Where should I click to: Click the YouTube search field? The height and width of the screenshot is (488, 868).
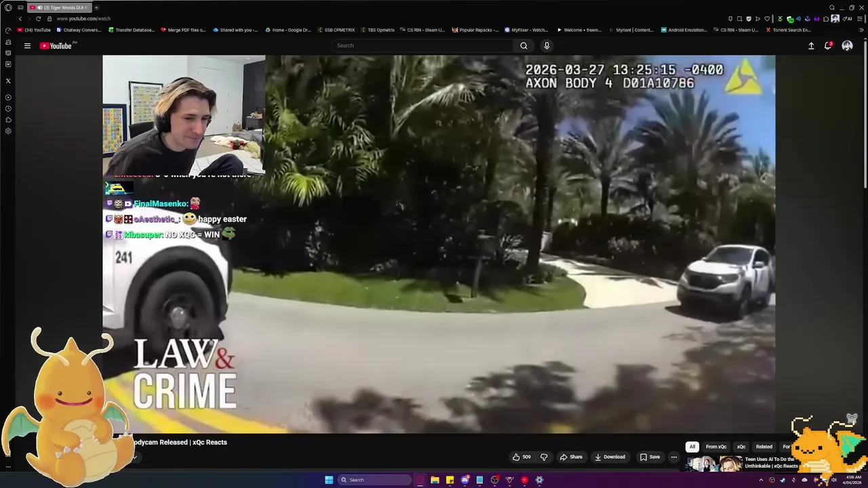(422, 45)
